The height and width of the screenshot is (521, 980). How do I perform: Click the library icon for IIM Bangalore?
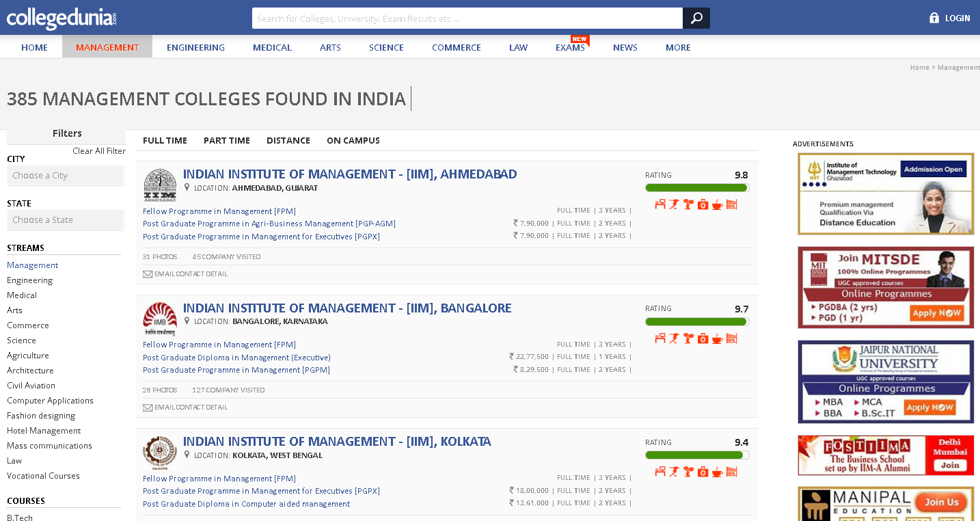pyautogui.click(x=731, y=338)
